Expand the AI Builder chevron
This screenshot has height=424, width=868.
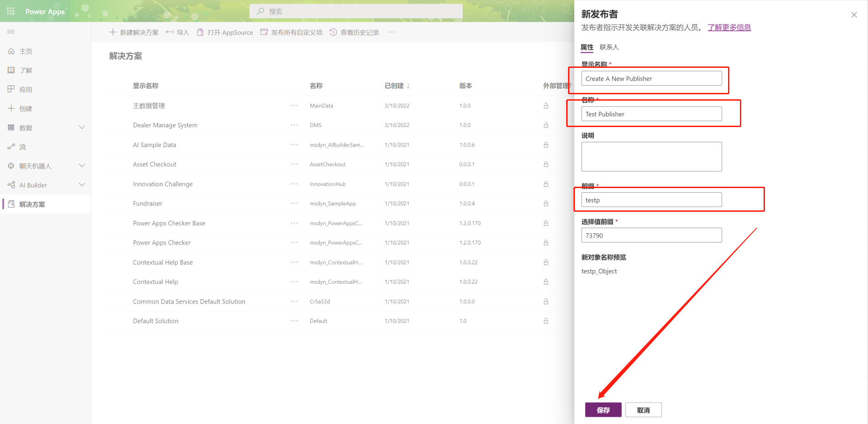click(x=82, y=185)
